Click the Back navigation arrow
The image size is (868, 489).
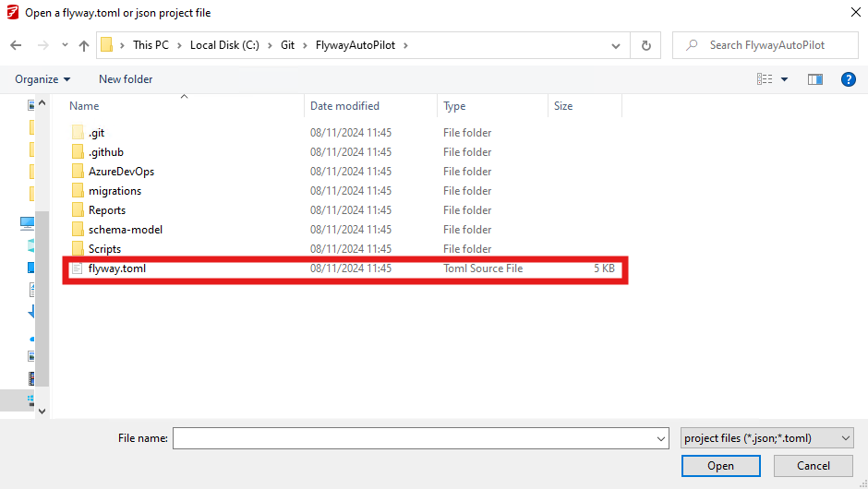point(16,45)
